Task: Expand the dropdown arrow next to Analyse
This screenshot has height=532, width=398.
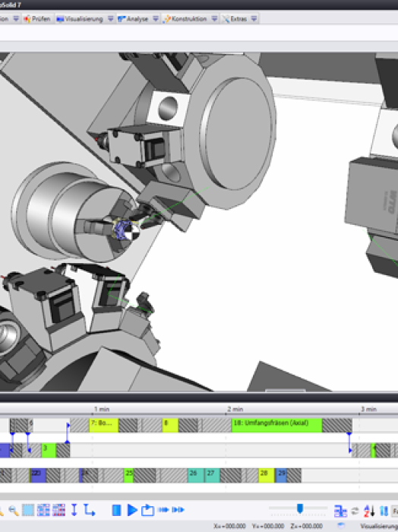Action: [x=156, y=19]
